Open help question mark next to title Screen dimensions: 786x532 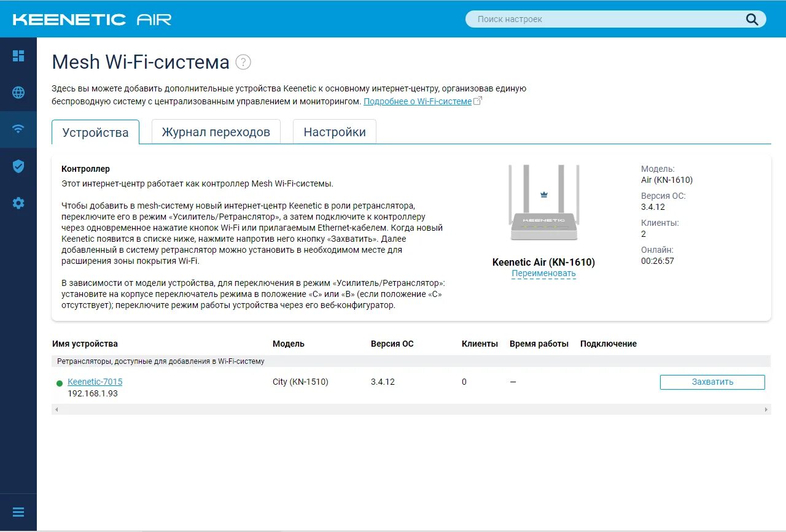pyautogui.click(x=243, y=62)
